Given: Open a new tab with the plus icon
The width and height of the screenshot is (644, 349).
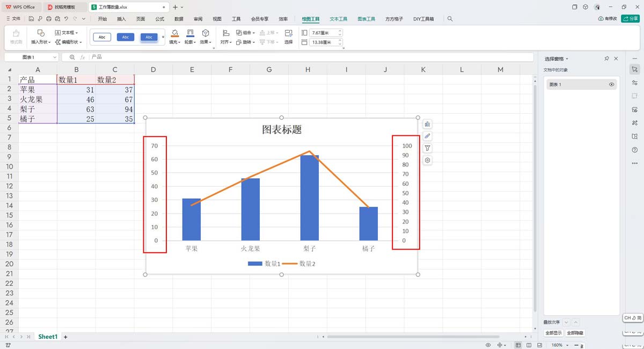Looking at the screenshot, I should coord(175,7).
